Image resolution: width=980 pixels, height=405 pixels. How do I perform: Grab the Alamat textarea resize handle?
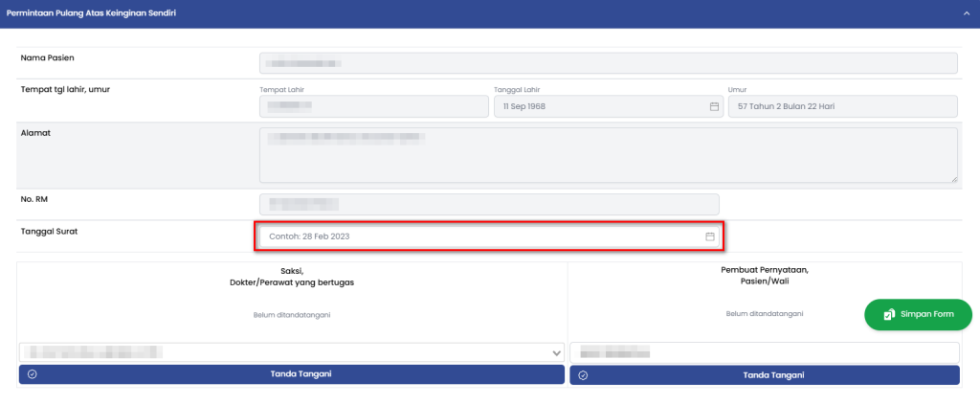[953, 177]
